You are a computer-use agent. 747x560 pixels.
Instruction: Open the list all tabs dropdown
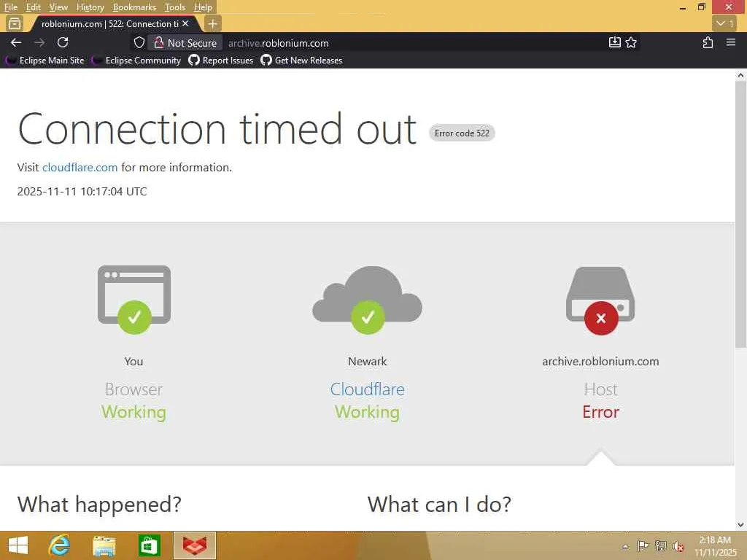[726, 23]
